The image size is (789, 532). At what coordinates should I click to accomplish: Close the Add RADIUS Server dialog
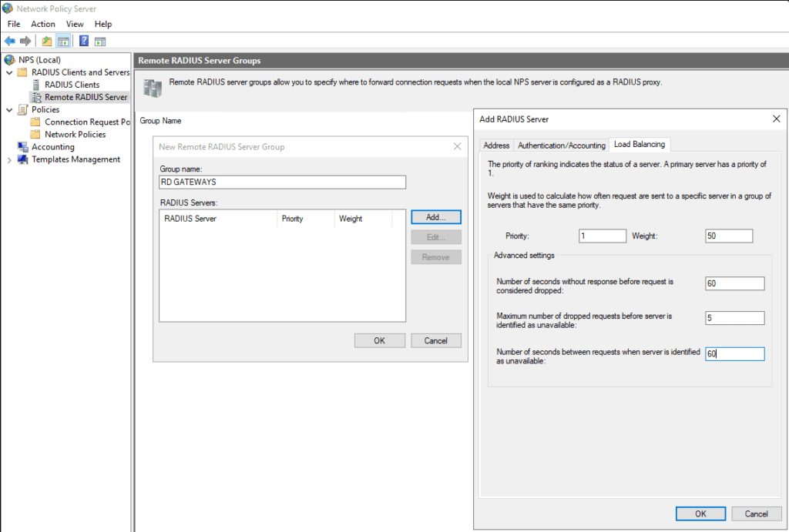coord(776,119)
